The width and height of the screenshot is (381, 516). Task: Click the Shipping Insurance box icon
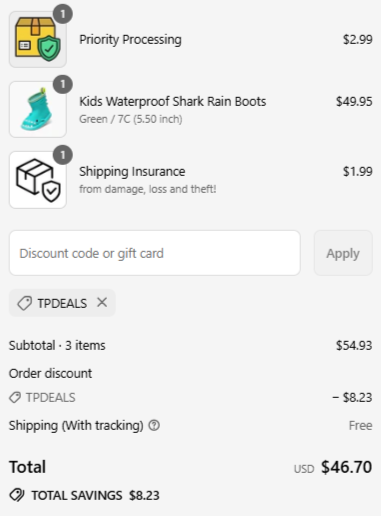[x=38, y=180]
